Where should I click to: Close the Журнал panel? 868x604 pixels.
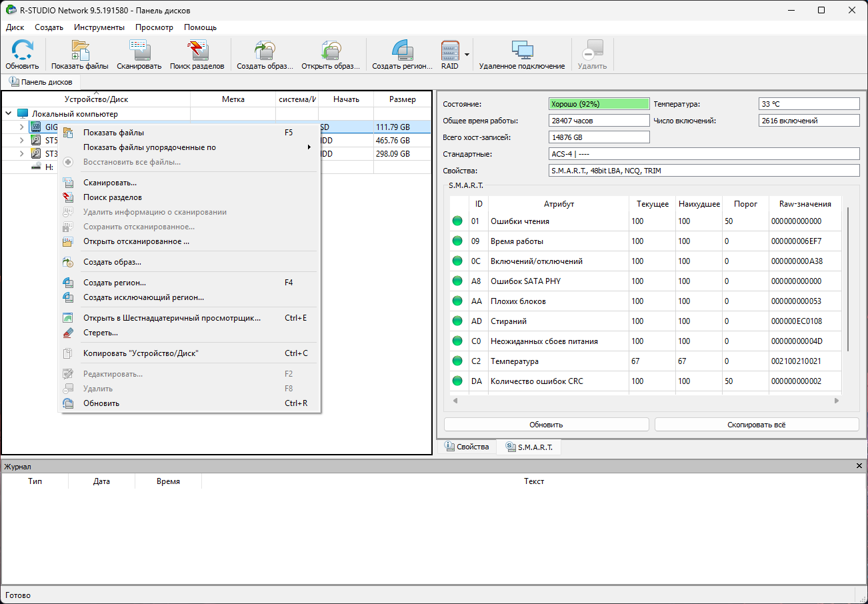click(859, 467)
